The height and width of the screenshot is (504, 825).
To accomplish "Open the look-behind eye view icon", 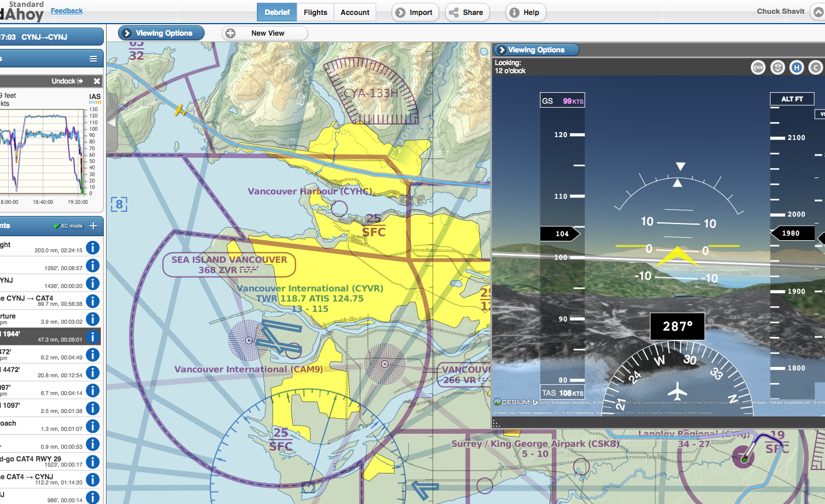I will pos(758,67).
